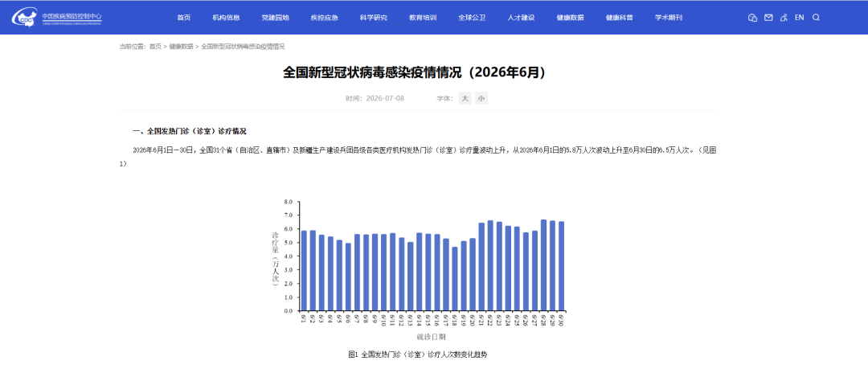Open the 机构信息 navigation menu

[227, 18]
